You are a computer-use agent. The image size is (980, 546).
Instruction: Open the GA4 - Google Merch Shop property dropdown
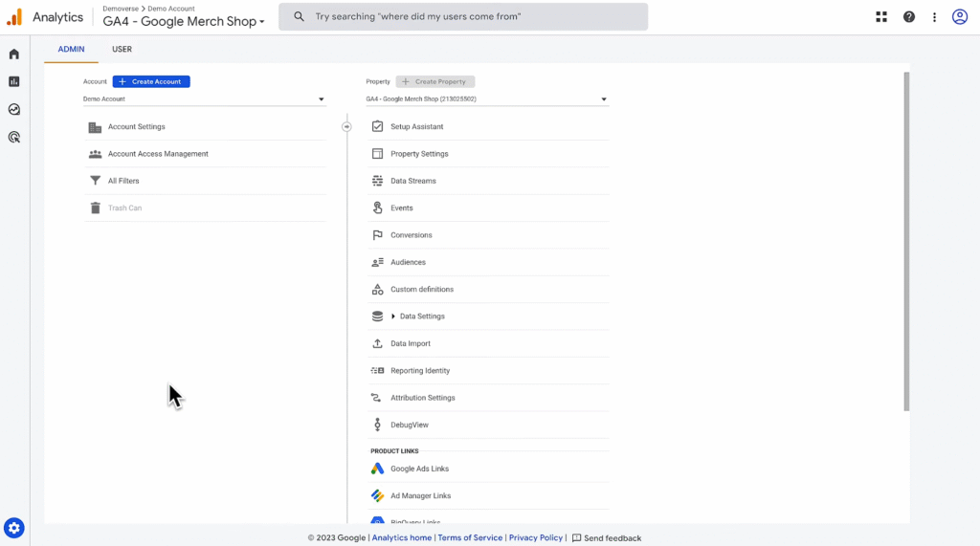pos(487,99)
